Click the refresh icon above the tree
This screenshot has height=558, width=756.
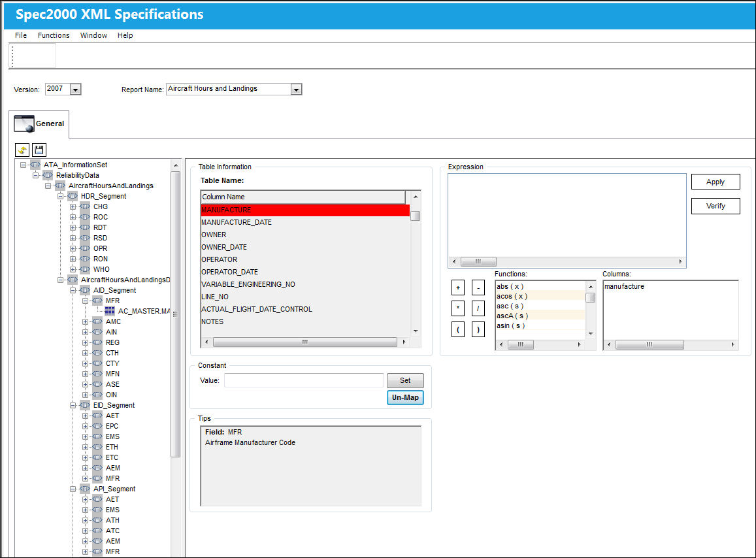tap(22, 150)
